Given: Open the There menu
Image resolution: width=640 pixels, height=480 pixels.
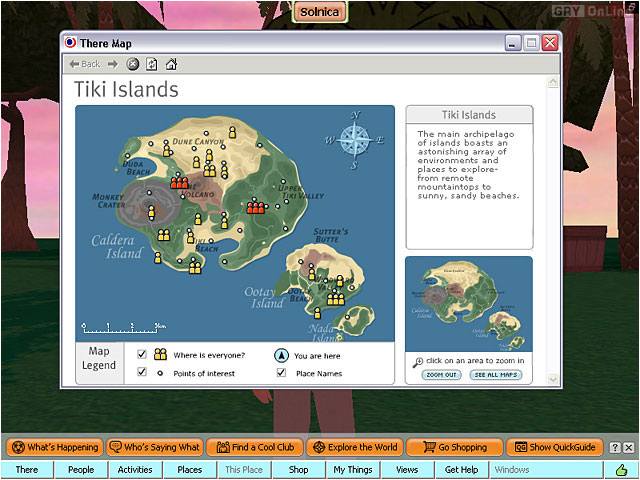Looking at the screenshot, I should (27, 470).
